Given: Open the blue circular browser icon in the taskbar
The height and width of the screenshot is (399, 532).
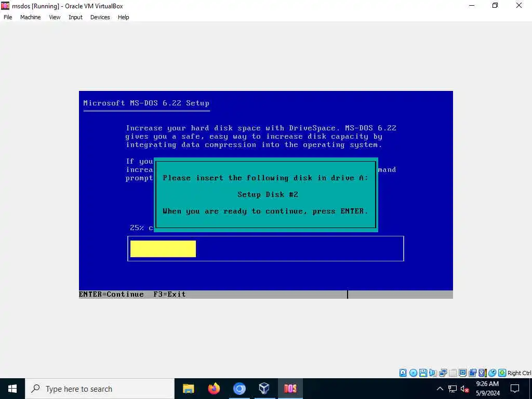Looking at the screenshot, I should tap(239, 389).
